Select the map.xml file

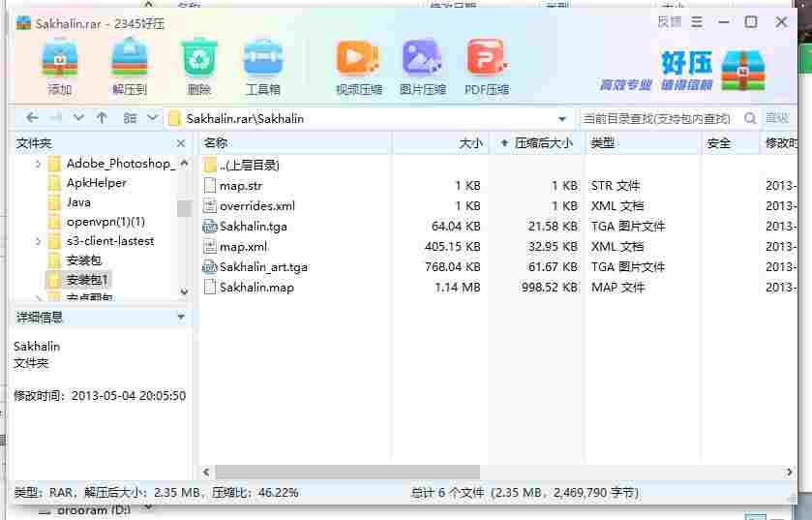click(243, 247)
